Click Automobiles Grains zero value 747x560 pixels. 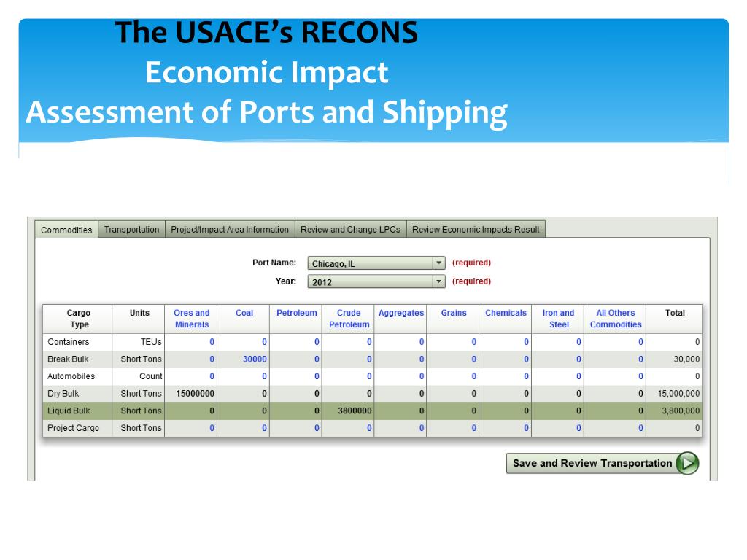pos(473,376)
